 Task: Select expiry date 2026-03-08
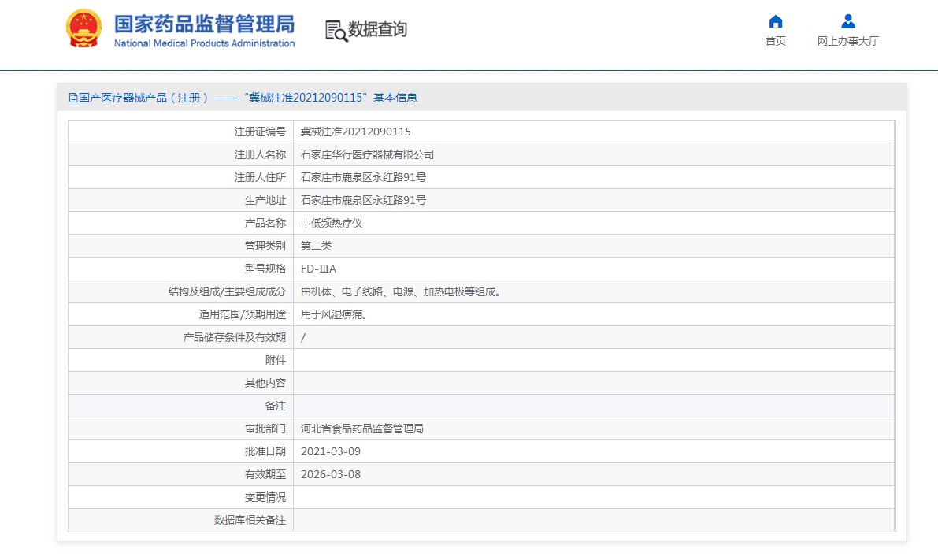(330, 474)
